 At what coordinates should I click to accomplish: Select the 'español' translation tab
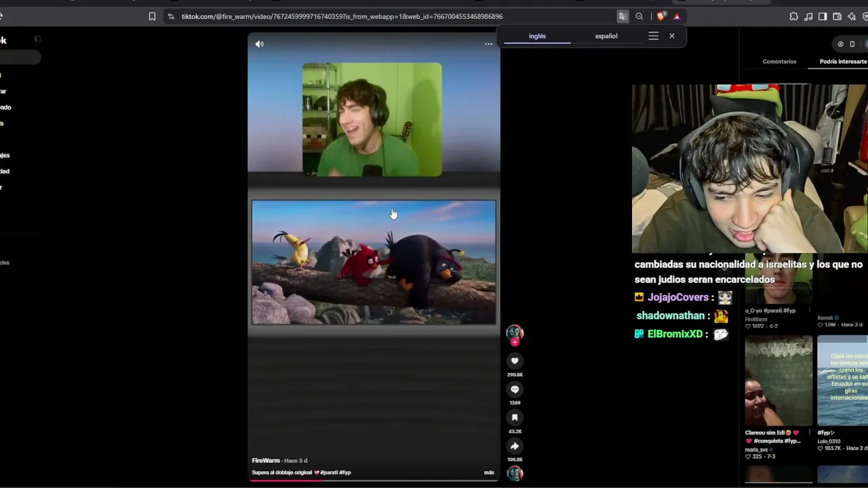pos(606,37)
